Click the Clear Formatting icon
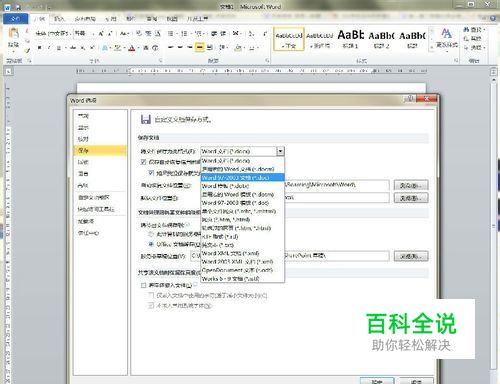 coord(139,33)
